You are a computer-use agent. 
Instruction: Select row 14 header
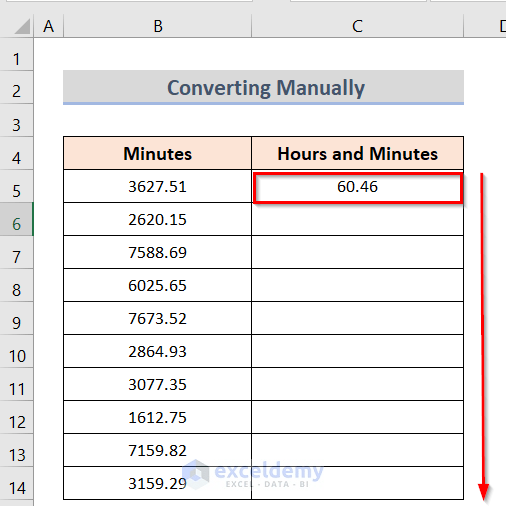coord(16,483)
